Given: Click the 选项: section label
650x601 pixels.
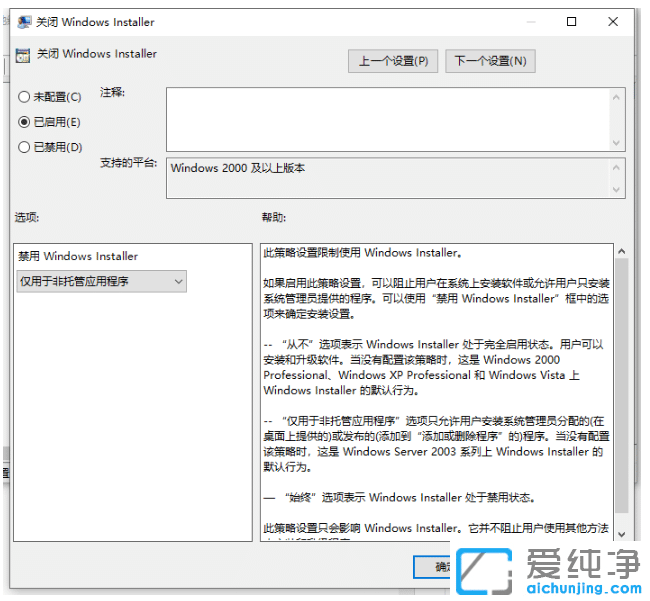Looking at the screenshot, I should tap(27, 217).
